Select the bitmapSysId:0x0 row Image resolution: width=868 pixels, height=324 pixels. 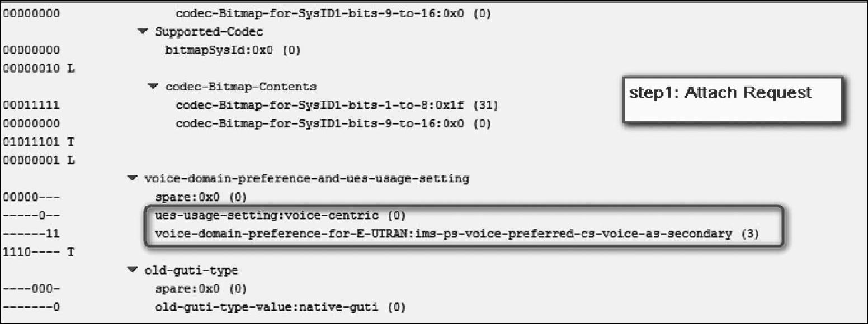[232, 51]
